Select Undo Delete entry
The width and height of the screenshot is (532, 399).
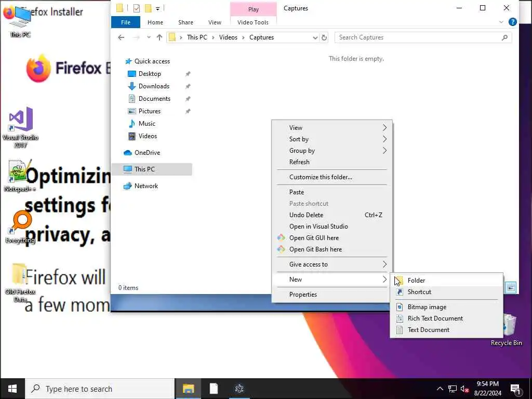pyautogui.click(x=331, y=215)
